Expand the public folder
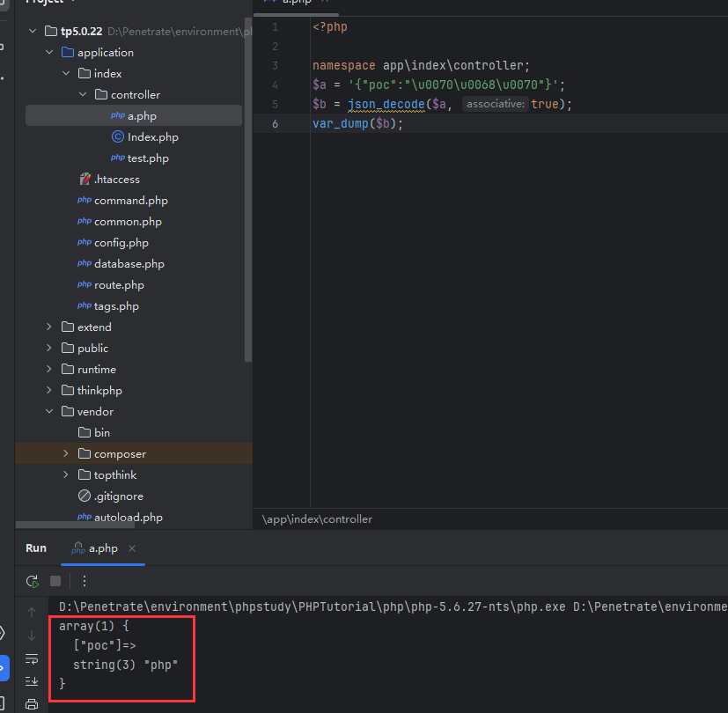The image size is (728, 713). tap(49, 349)
